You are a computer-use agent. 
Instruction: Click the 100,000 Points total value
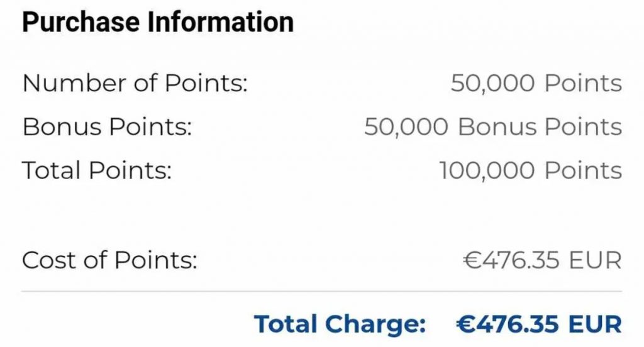tap(531, 171)
